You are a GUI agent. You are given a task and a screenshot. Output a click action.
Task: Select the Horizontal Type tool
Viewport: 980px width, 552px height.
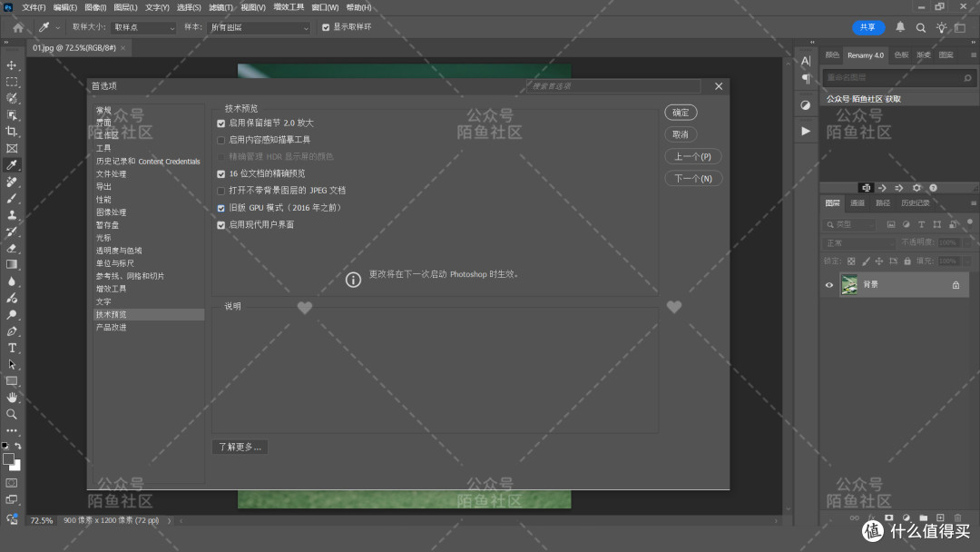[x=11, y=348]
